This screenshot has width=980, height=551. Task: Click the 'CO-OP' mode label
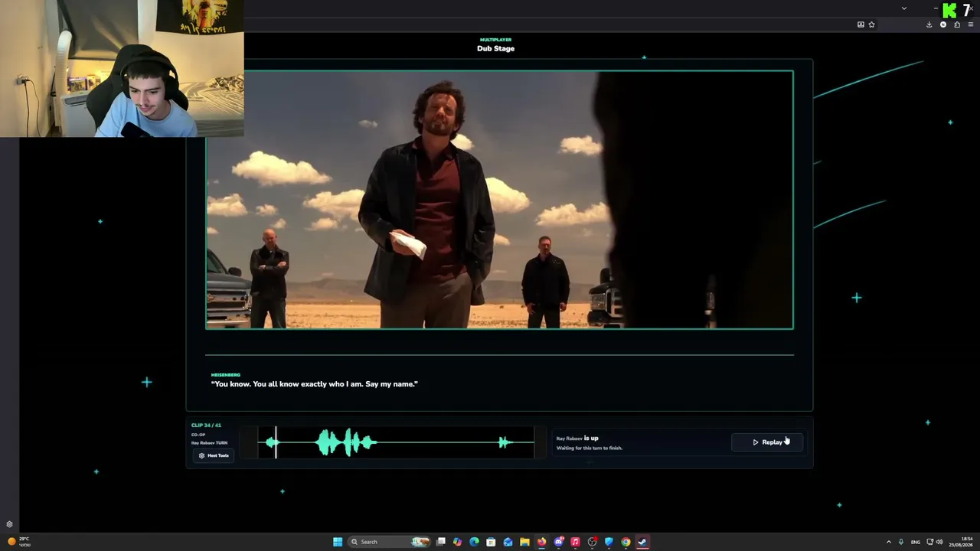tap(198, 435)
